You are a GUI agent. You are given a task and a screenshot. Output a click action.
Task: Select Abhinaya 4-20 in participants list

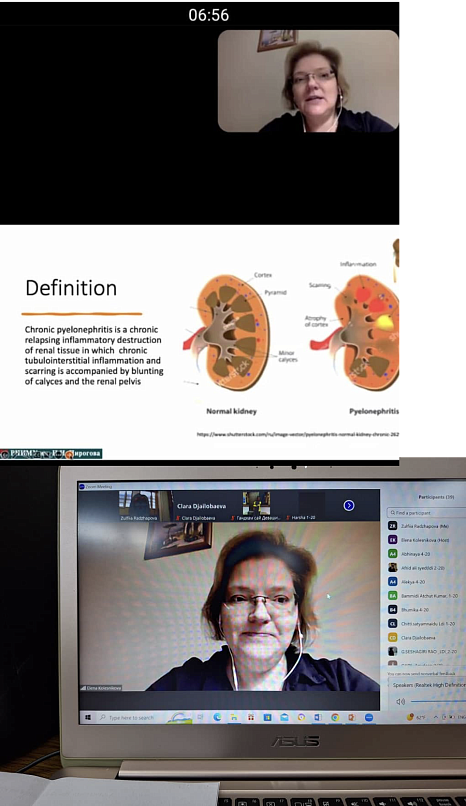point(426,554)
